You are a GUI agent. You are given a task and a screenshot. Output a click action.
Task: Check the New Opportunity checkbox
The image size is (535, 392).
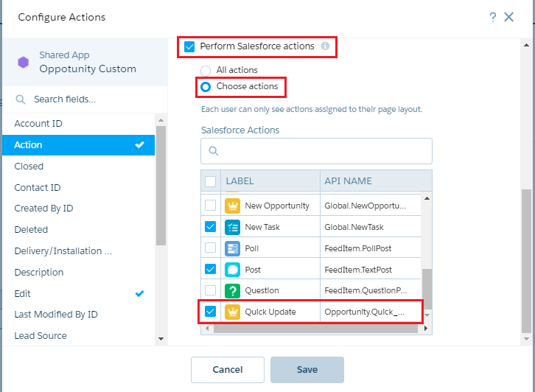210,206
